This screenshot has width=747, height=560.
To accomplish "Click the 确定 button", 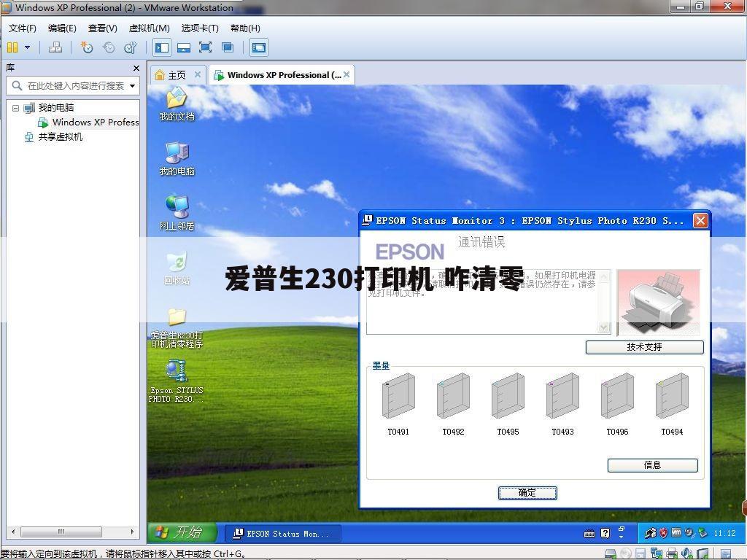I will point(527,493).
